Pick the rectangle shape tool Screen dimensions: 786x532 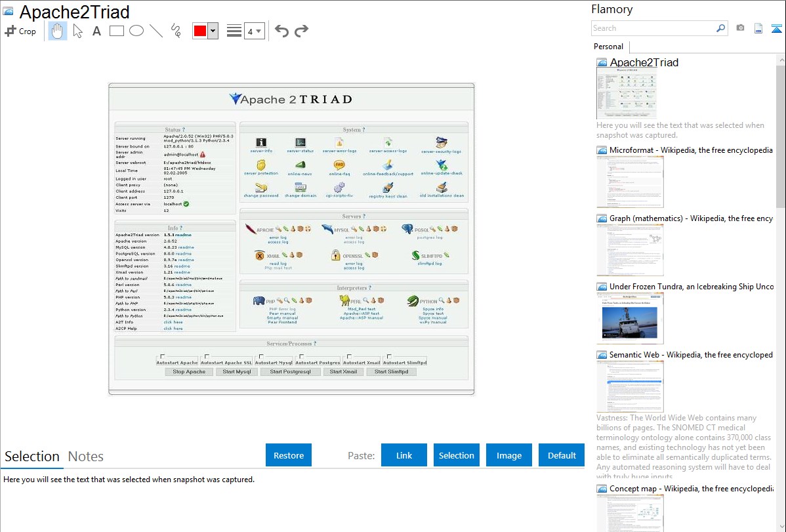(x=116, y=31)
